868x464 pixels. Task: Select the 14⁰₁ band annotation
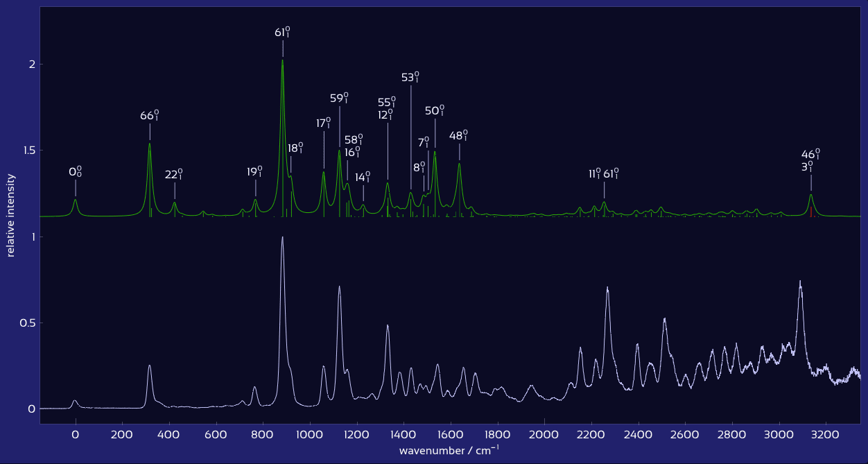pos(362,178)
